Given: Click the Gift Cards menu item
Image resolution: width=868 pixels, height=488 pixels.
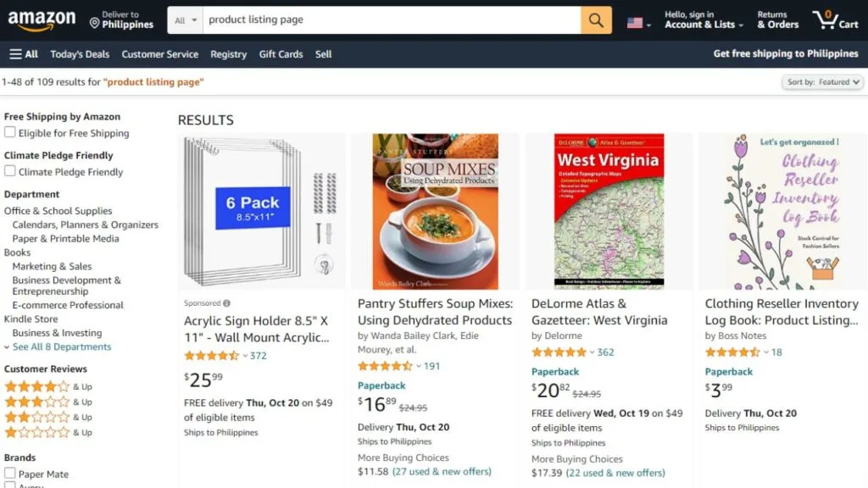Looking at the screenshot, I should pyautogui.click(x=281, y=53).
